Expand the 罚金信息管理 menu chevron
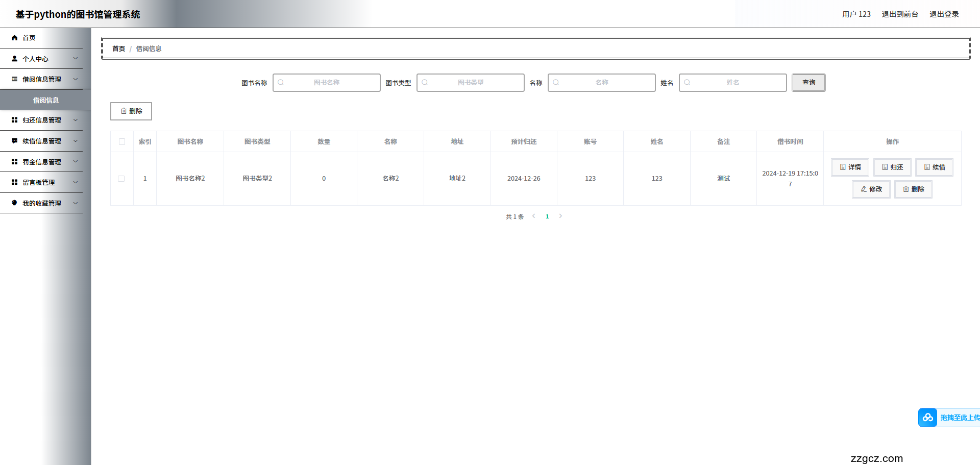The width and height of the screenshot is (980, 465). coord(76,162)
